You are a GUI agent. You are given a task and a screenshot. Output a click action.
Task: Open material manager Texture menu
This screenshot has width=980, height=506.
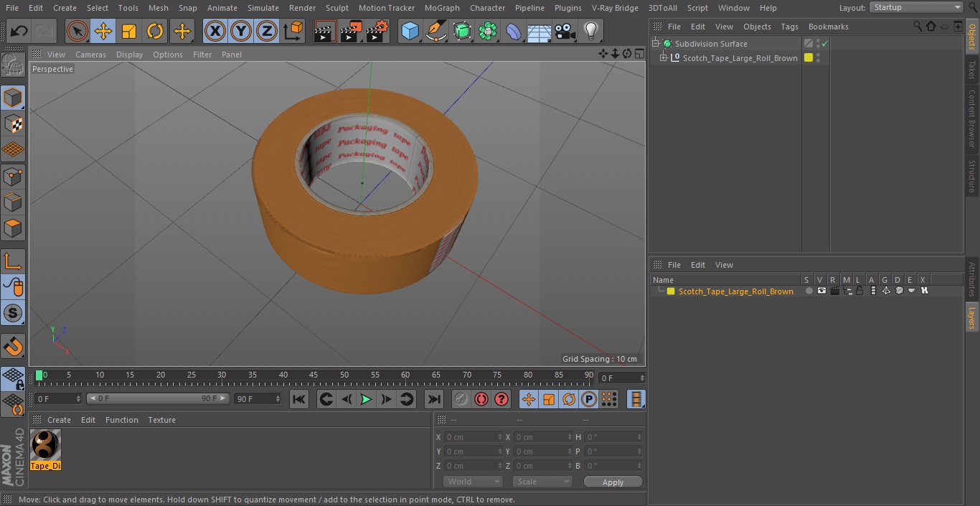pos(161,420)
